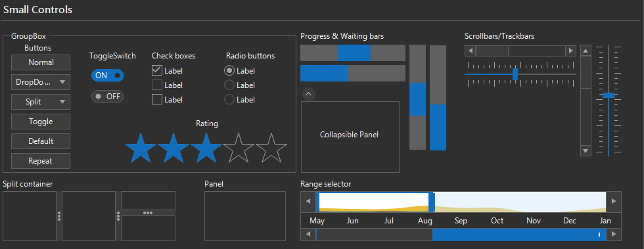Viewport: 644px width, 249px height.
Task: Turn on the OFF toggle switch
Action: (108, 97)
